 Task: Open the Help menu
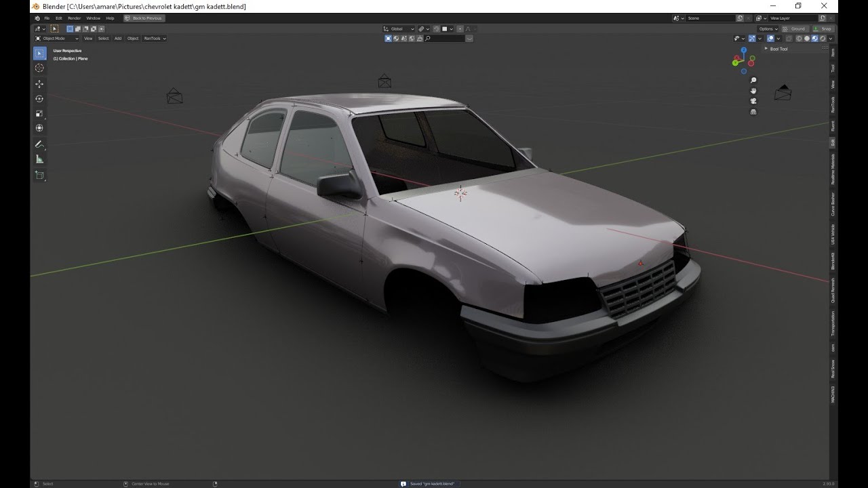tap(110, 18)
